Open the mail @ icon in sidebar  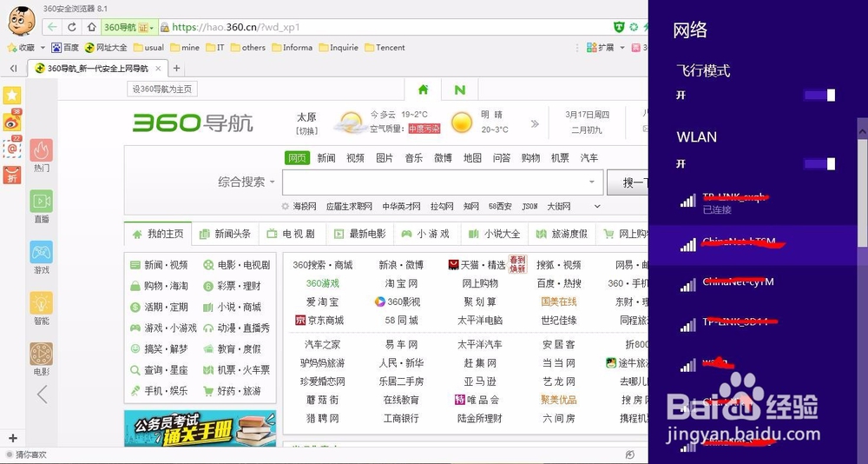coord(12,149)
